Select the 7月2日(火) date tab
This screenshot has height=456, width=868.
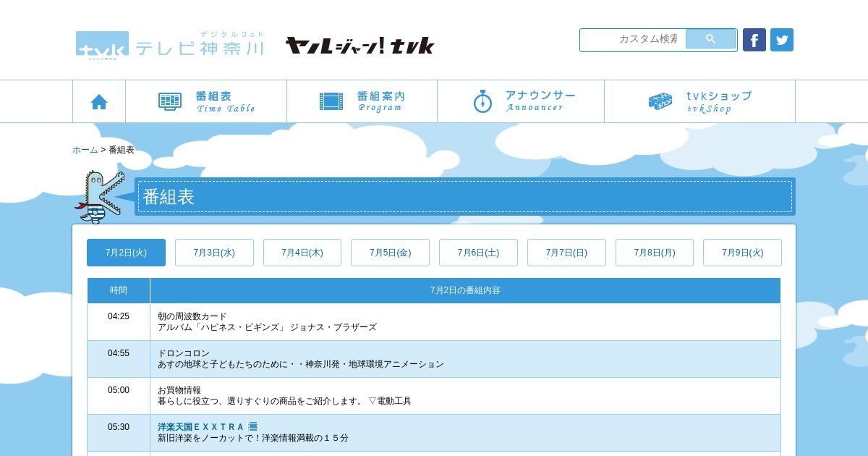tap(126, 253)
